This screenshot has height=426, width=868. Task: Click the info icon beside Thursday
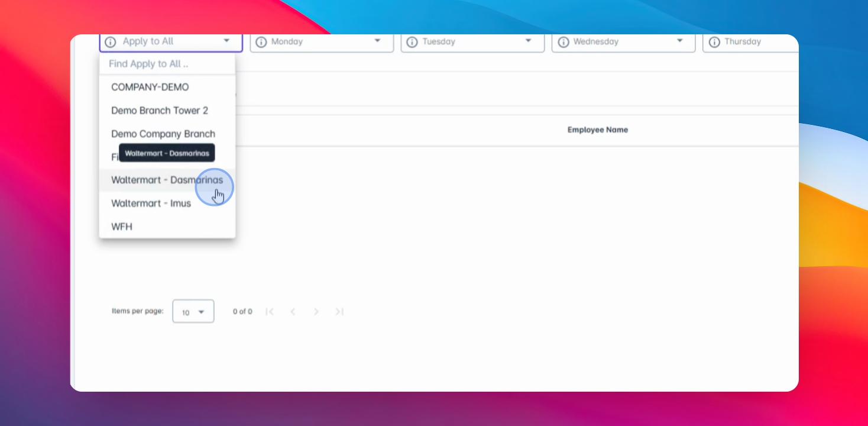(714, 42)
